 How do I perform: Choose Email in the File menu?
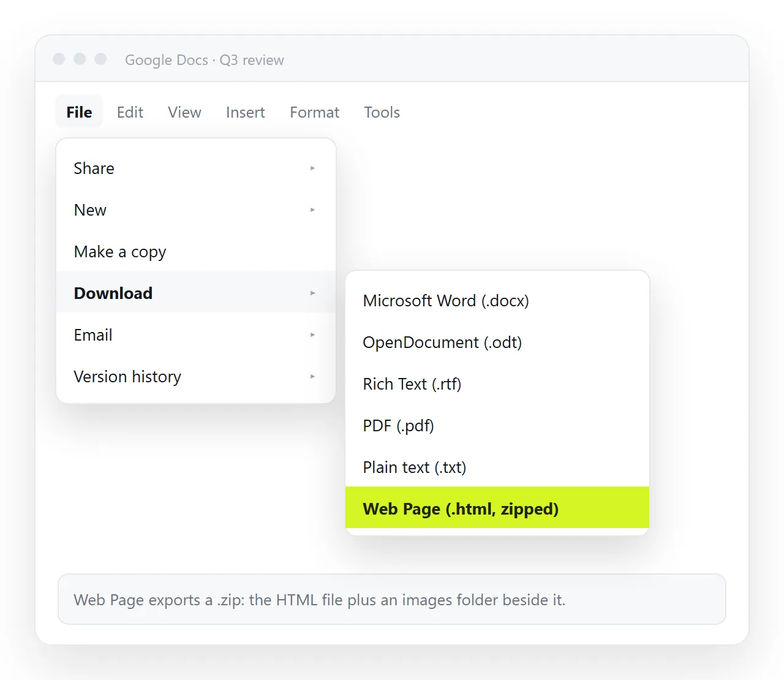(x=196, y=334)
